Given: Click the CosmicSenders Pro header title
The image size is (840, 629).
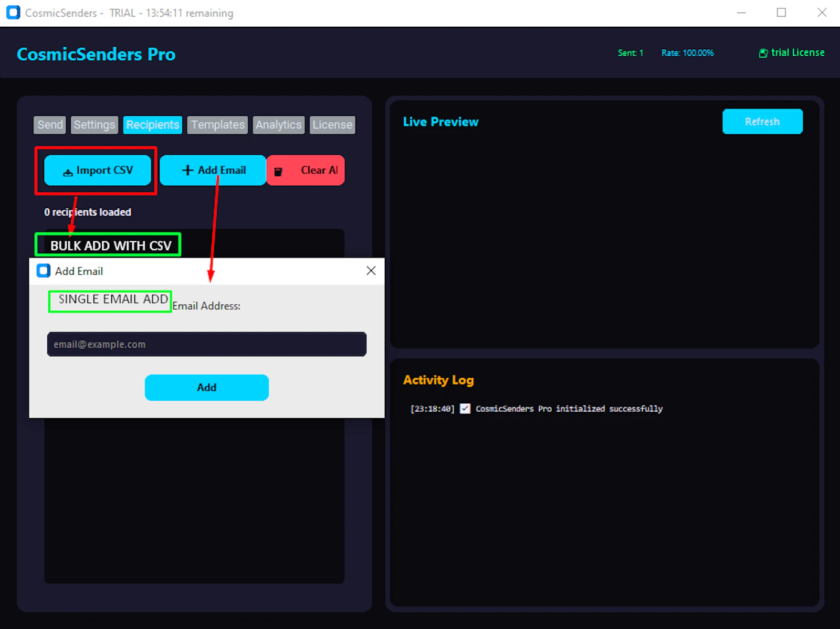Looking at the screenshot, I should (96, 54).
